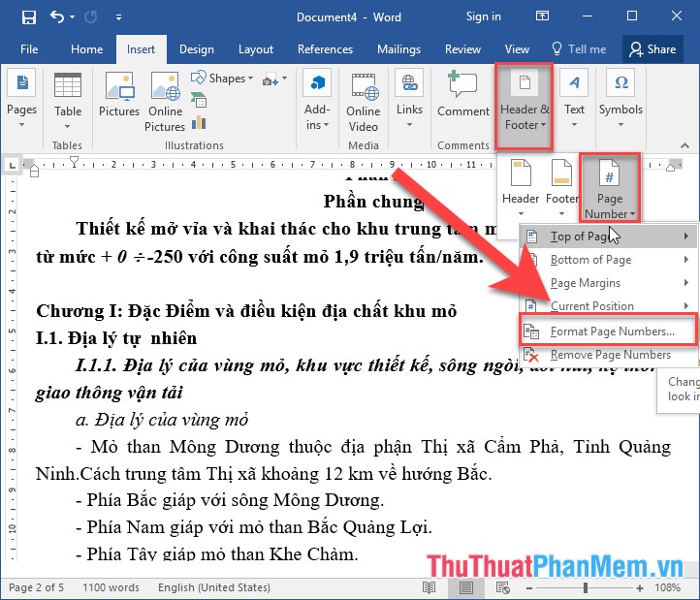Open the Screenshot dropdown icon

pyautogui.click(x=274, y=79)
